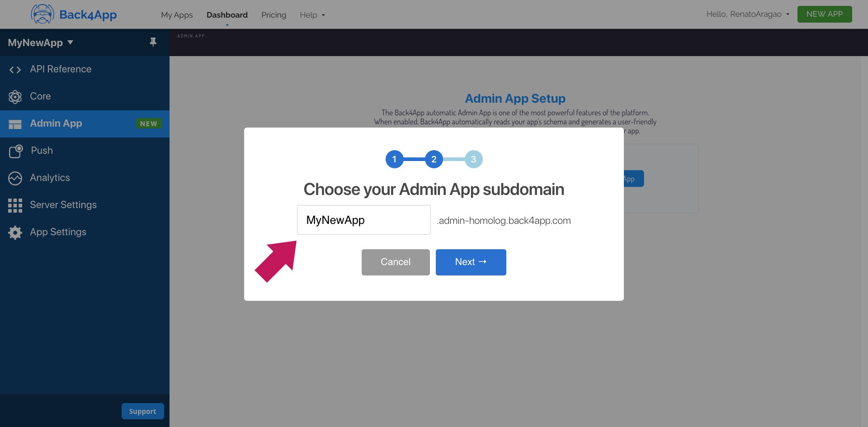Go back to step 1 in the wizard
This screenshot has height=427, width=868.
[395, 159]
